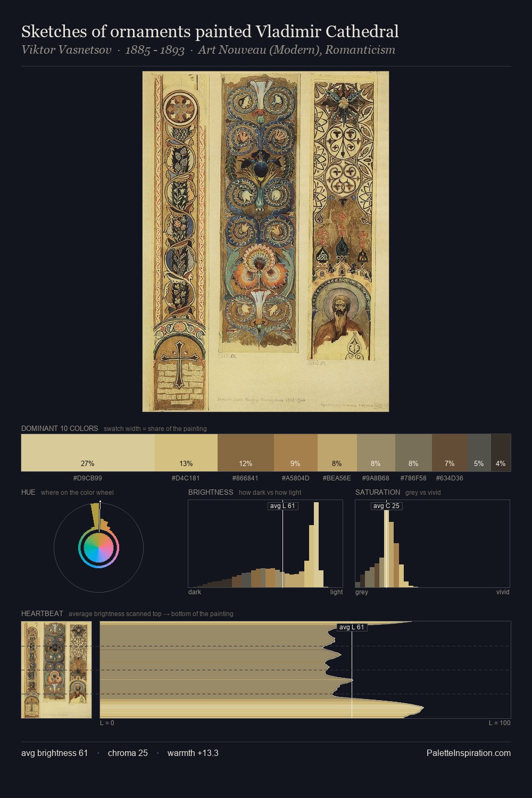Click the BRIGHTNESS section heading

[x=211, y=492]
